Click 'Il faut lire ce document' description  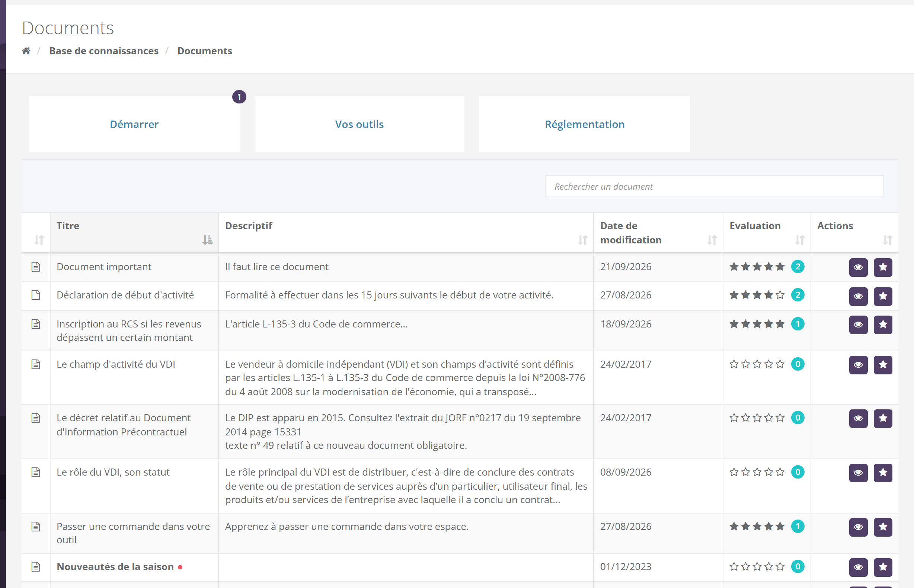point(277,266)
